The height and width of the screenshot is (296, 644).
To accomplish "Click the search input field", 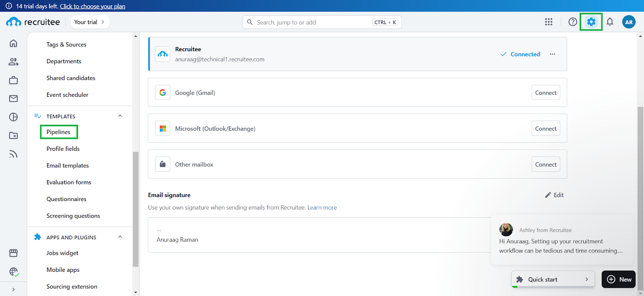I will point(312,23).
